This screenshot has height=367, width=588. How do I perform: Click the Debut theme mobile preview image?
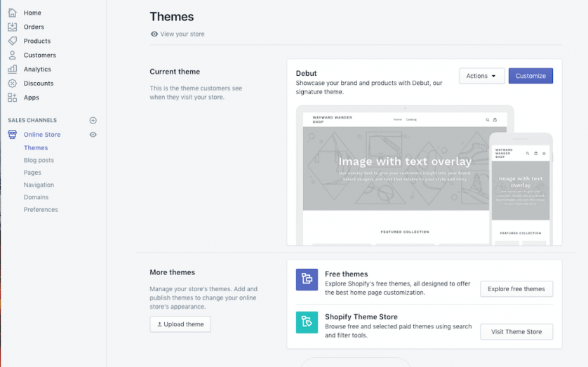(521, 189)
